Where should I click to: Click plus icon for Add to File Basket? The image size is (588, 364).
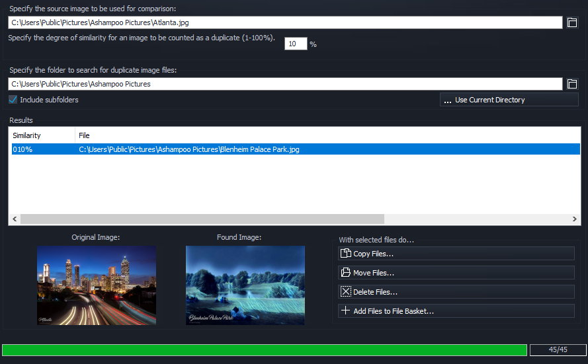coord(345,311)
